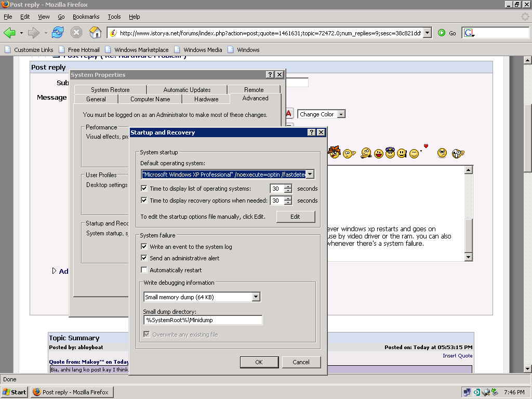532x399 pixels.
Task: Open the Small memory dump dropdown
Action: click(x=256, y=297)
